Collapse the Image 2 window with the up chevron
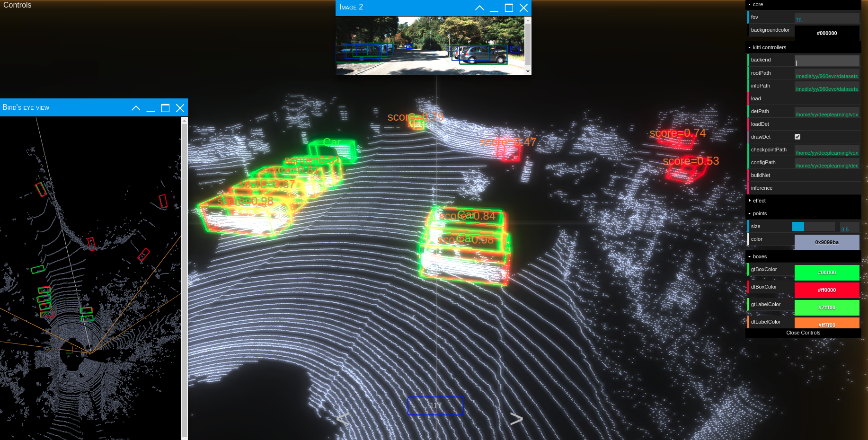868x440 pixels. tap(479, 8)
